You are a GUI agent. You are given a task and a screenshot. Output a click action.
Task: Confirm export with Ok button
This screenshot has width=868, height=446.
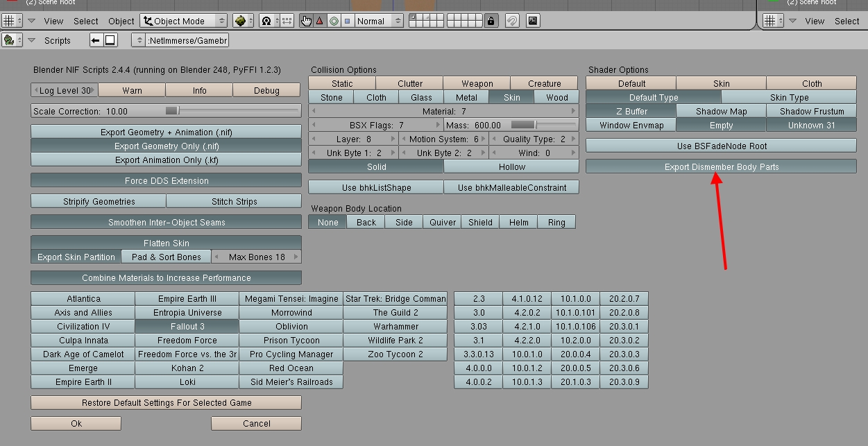click(76, 423)
